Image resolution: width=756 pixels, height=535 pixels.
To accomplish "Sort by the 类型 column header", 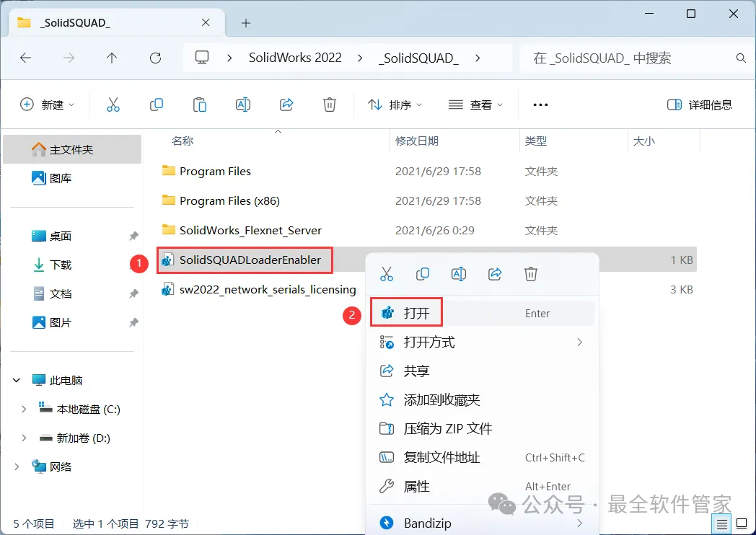I will click(536, 141).
